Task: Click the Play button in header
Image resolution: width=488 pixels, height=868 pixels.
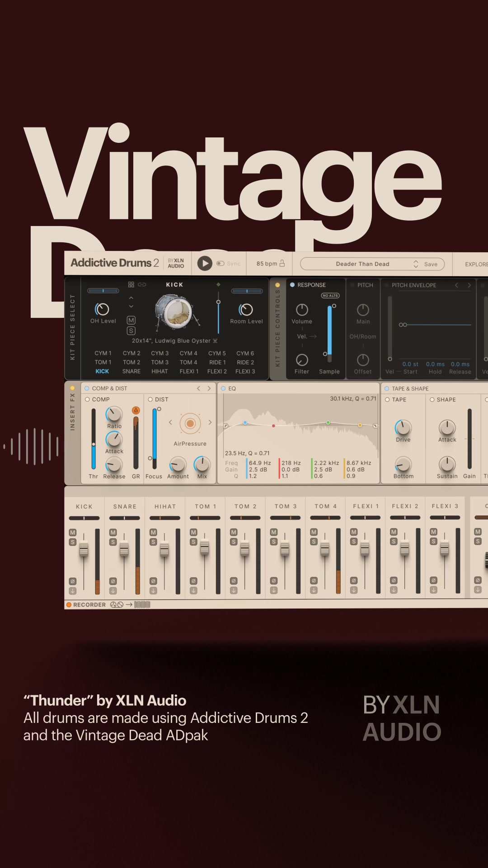Action: pyautogui.click(x=205, y=264)
